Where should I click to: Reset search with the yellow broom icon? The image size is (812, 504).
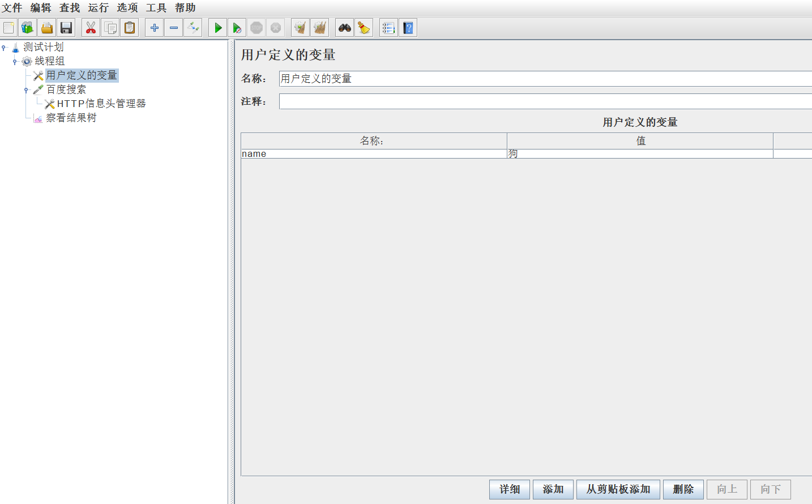(x=364, y=28)
